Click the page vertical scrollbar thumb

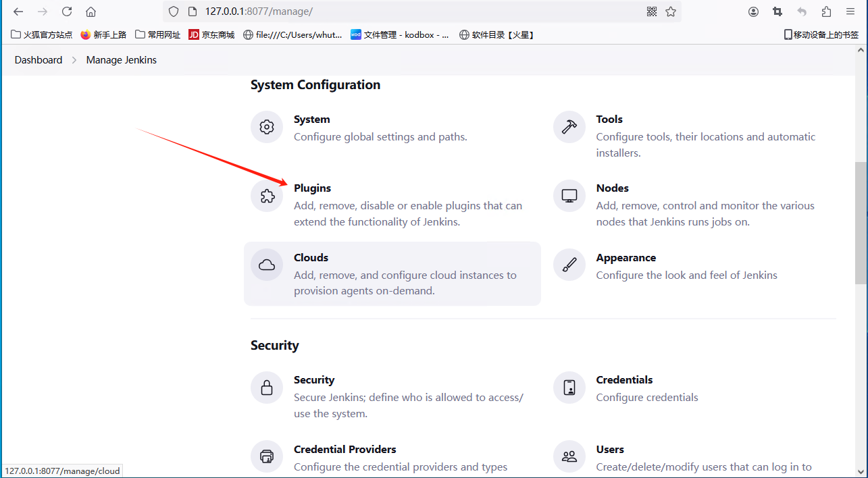point(861,223)
